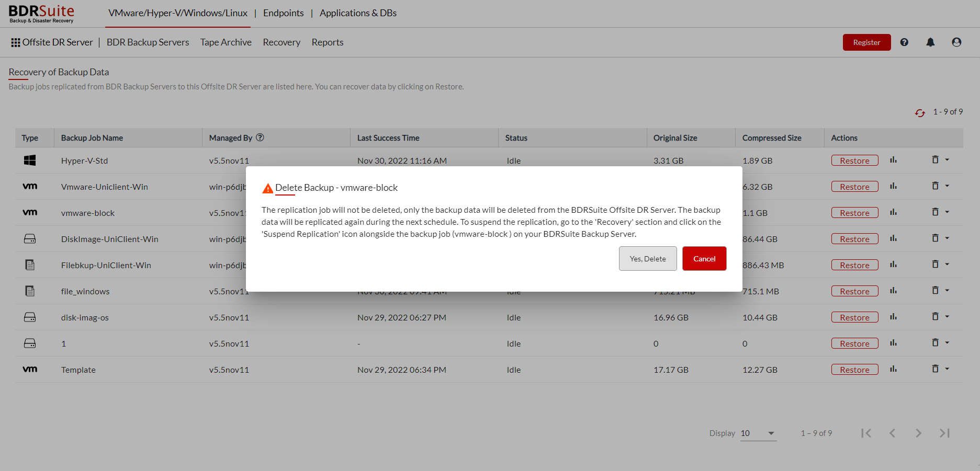Open the help question mark icon
Screen dimensions: 980x471
(904, 42)
